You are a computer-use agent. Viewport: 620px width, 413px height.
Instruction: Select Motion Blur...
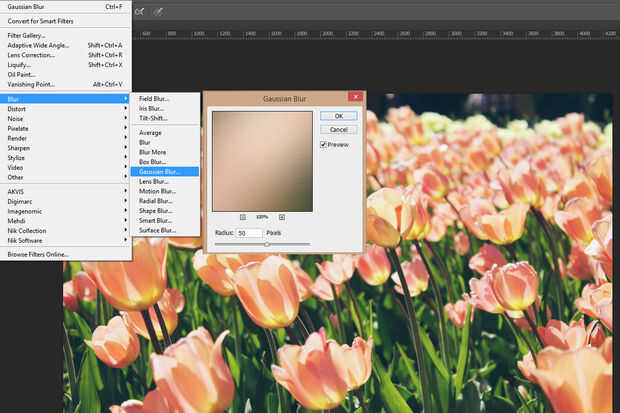pyautogui.click(x=165, y=191)
